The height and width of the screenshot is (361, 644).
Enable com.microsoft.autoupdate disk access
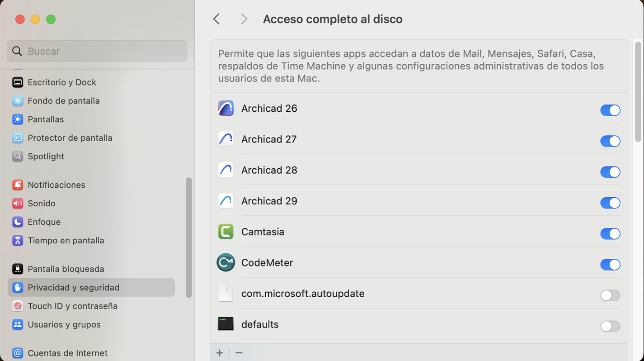pos(611,295)
